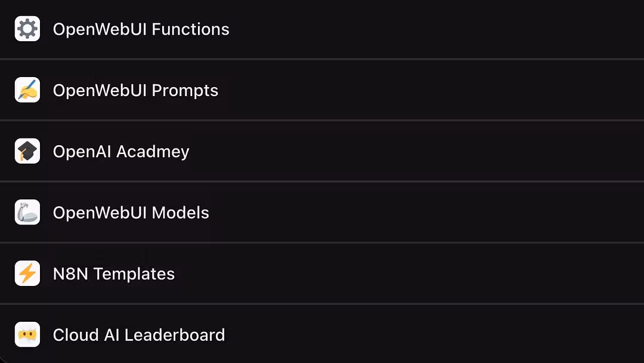Click the word Leaderboard in the last entry

175,335
